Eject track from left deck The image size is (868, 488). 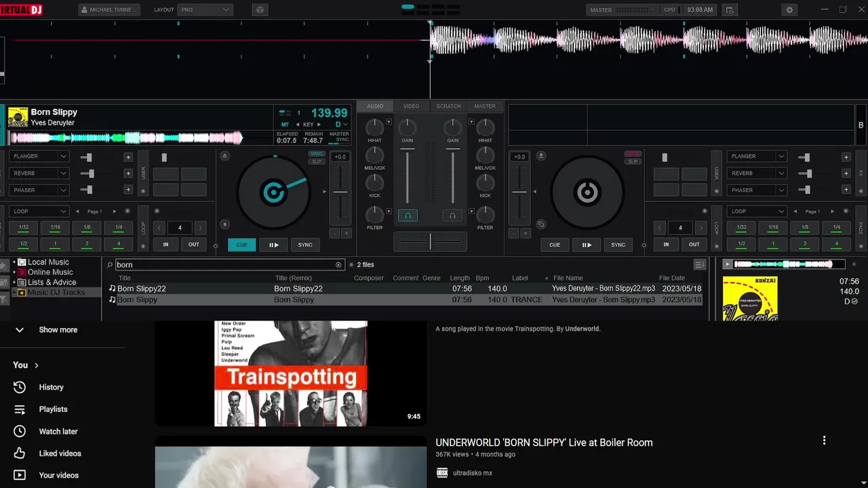tap(225, 156)
